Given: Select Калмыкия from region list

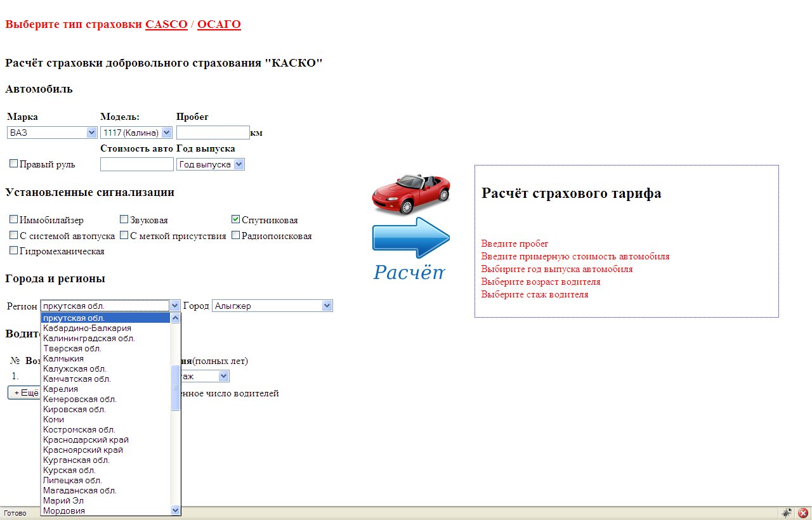Looking at the screenshot, I should [x=106, y=359].
